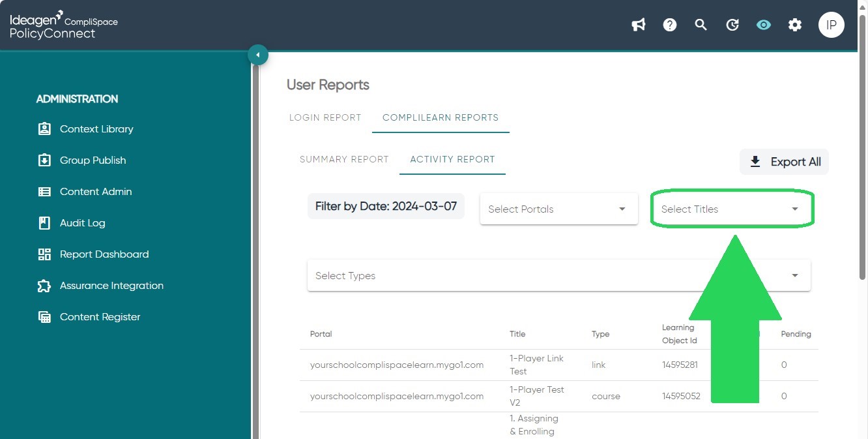Click the Audit Log icon

click(44, 222)
